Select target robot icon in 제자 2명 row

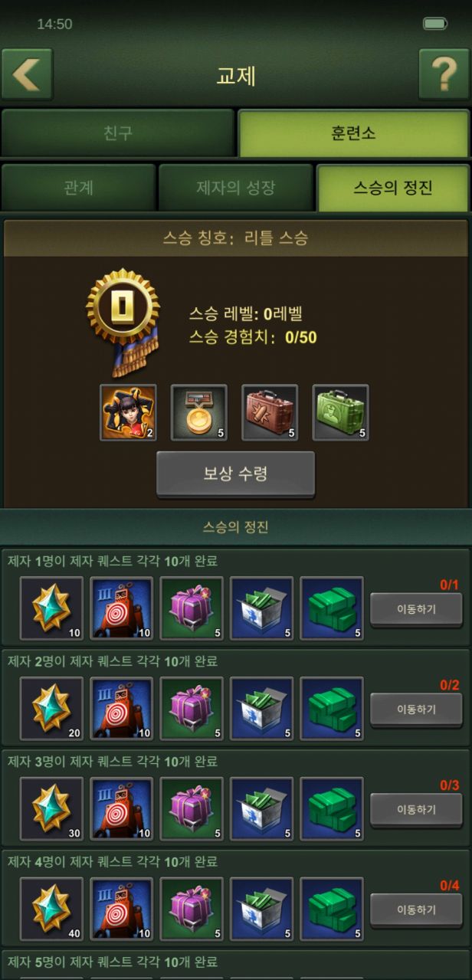click(121, 709)
